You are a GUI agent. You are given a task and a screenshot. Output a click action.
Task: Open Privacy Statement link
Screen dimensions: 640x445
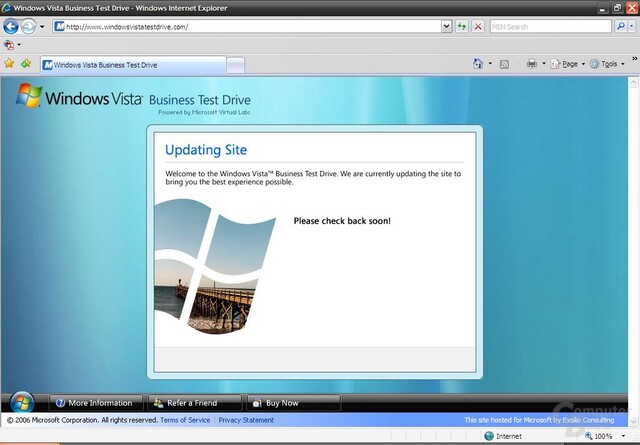pyautogui.click(x=246, y=420)
